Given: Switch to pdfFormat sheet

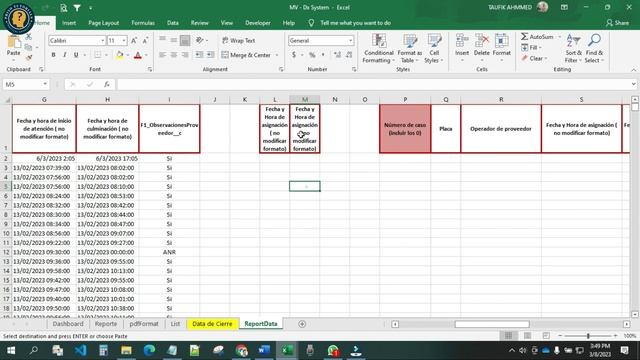Looking at the screenshot, I should 144,324.
